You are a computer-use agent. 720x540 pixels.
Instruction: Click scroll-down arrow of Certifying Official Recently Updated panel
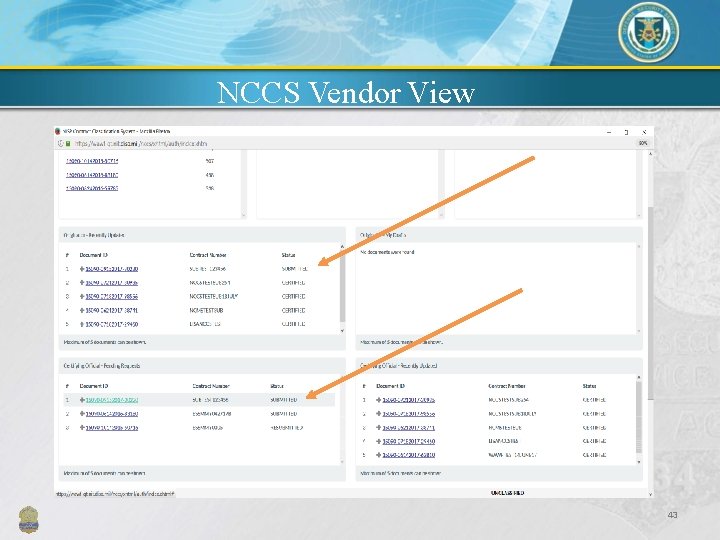(x=639, y=462)
